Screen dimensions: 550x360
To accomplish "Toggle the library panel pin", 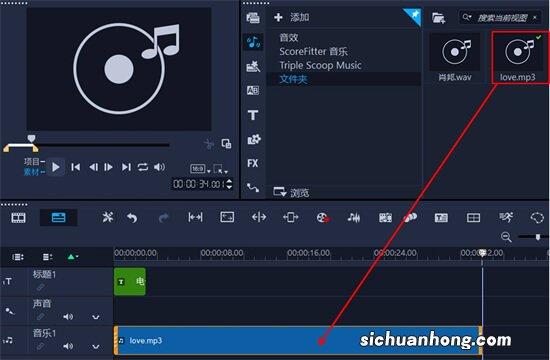I will tap(413, 17).
